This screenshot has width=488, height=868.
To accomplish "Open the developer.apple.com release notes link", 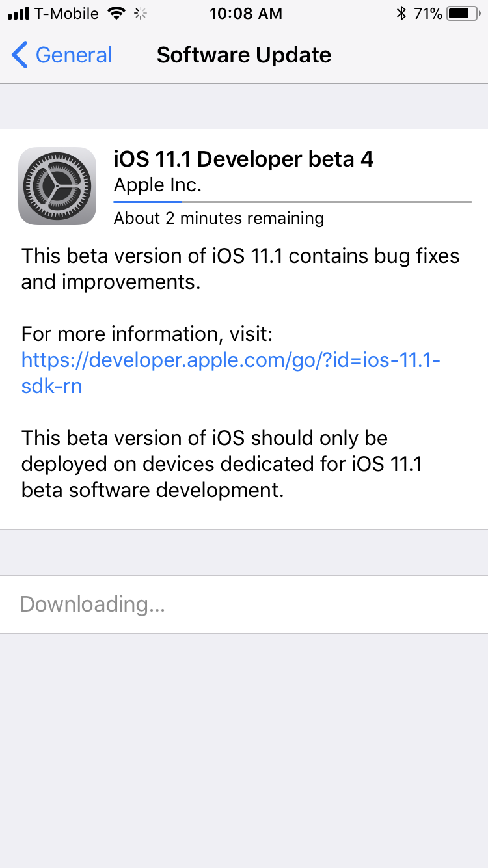I will [x=231, y=373].
